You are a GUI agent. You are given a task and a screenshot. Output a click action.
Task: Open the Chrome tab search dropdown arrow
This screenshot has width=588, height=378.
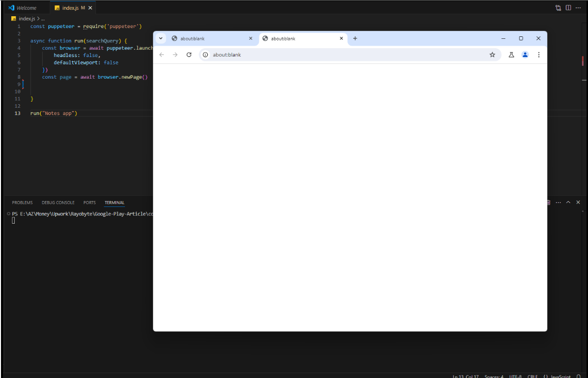click(161, 38)
